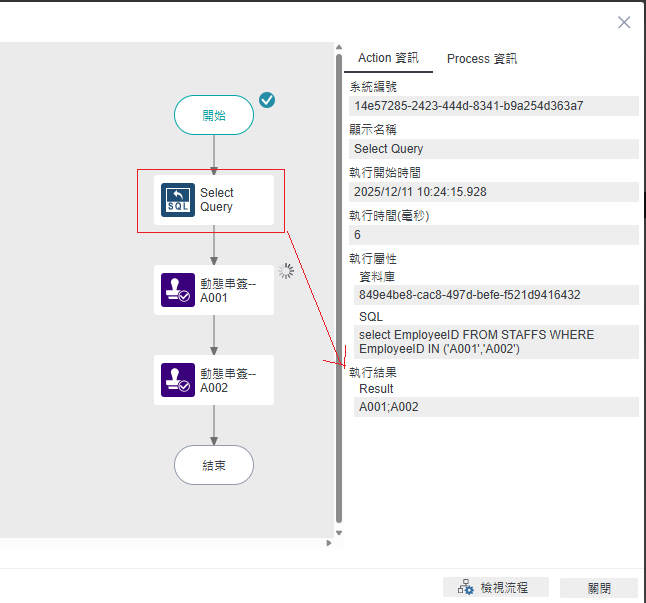Select the 結束 end node

click(x=214, y=465)
